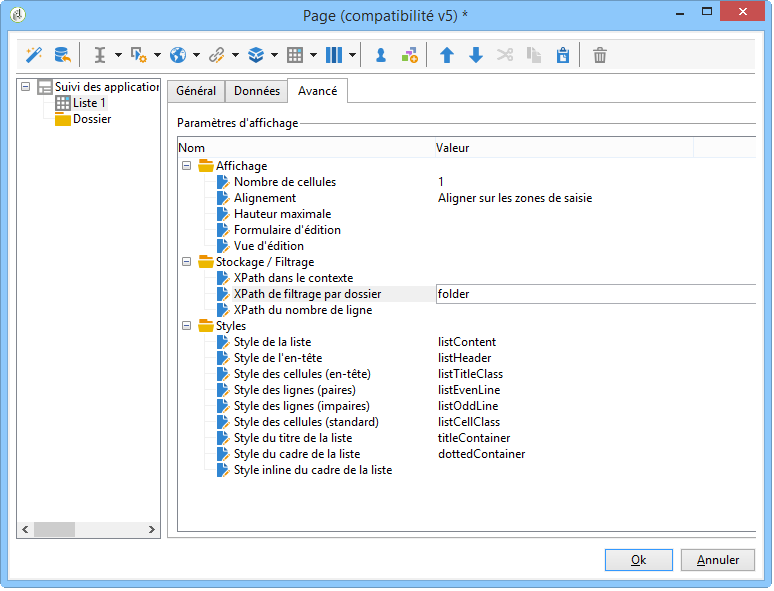Click Aligner sur les zones de saisie value
This screenshot has width=774, height=591.
(x=515, y=198)
